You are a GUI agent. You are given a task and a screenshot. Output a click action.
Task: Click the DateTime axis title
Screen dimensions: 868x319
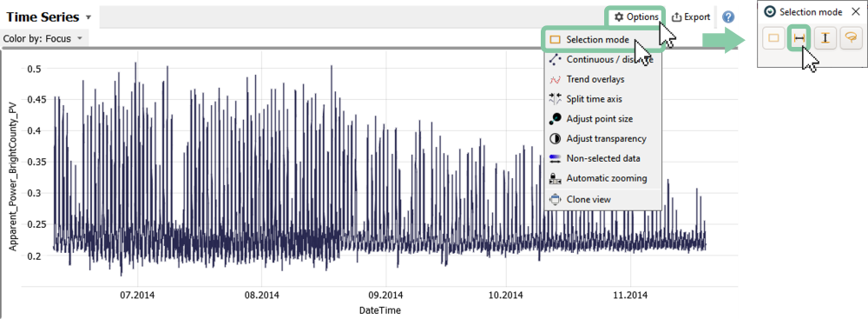(380, 310)
